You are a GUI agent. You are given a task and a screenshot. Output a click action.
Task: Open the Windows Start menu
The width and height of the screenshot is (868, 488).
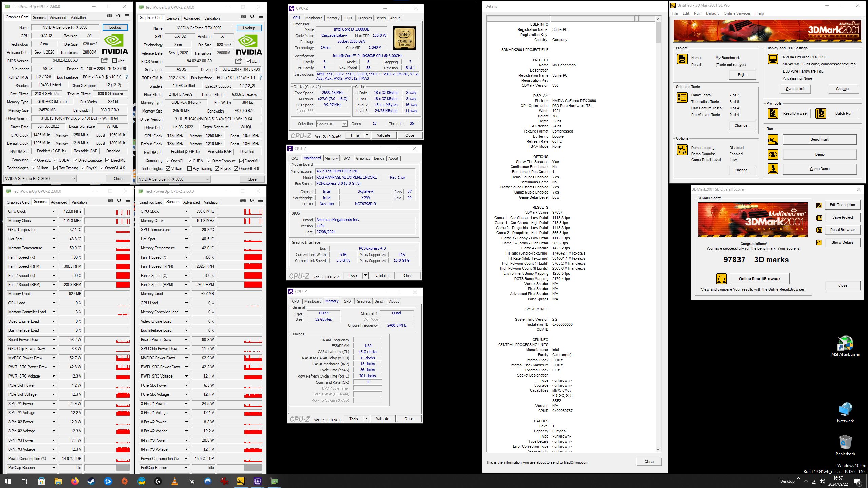(x=8, y=481)
